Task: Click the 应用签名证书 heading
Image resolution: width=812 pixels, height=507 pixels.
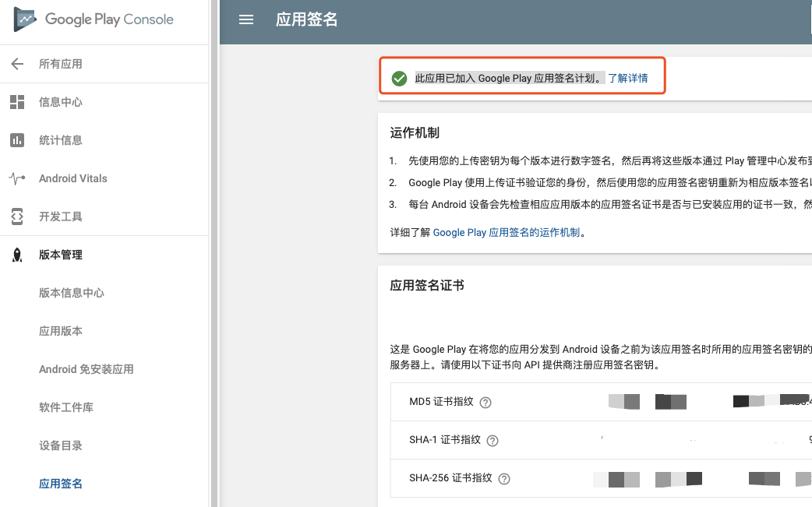Action: (427, 286)
